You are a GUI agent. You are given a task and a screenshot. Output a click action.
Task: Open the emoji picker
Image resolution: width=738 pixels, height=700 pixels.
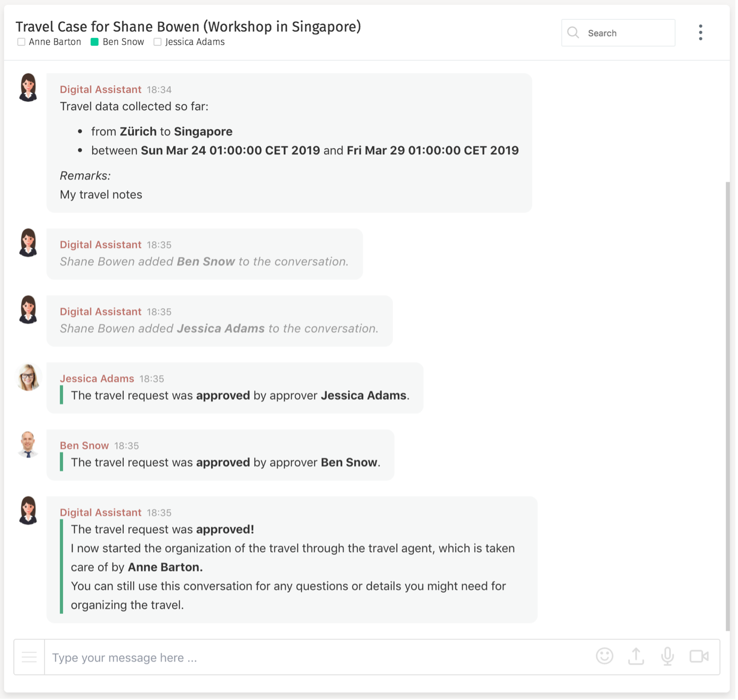(x=605, y=657)
